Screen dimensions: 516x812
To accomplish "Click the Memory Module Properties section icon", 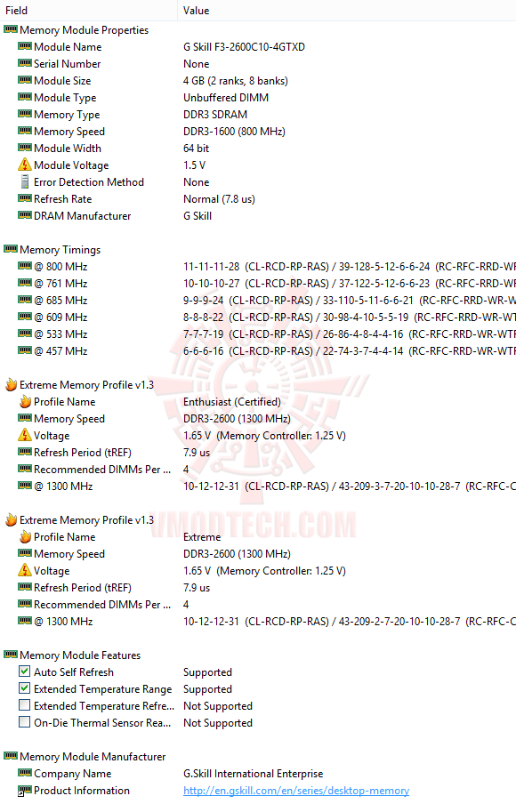I will (11, 29).
